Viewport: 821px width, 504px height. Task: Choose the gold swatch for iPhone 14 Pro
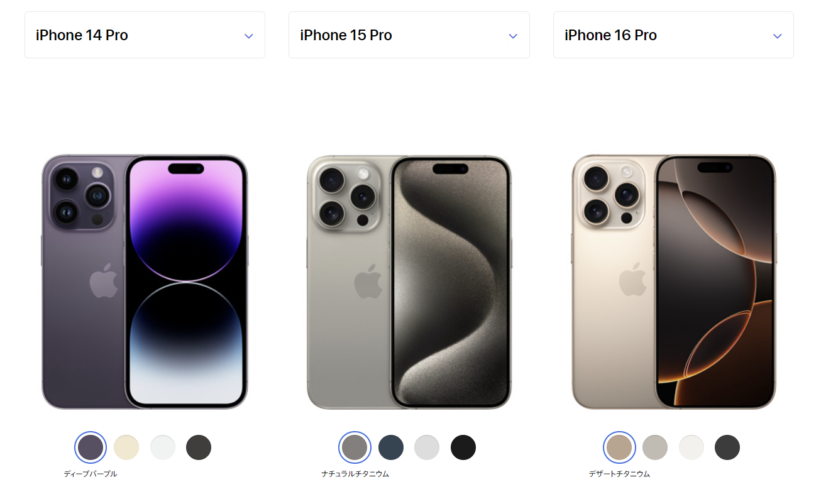pyautogui.click(x=126, y=447)
